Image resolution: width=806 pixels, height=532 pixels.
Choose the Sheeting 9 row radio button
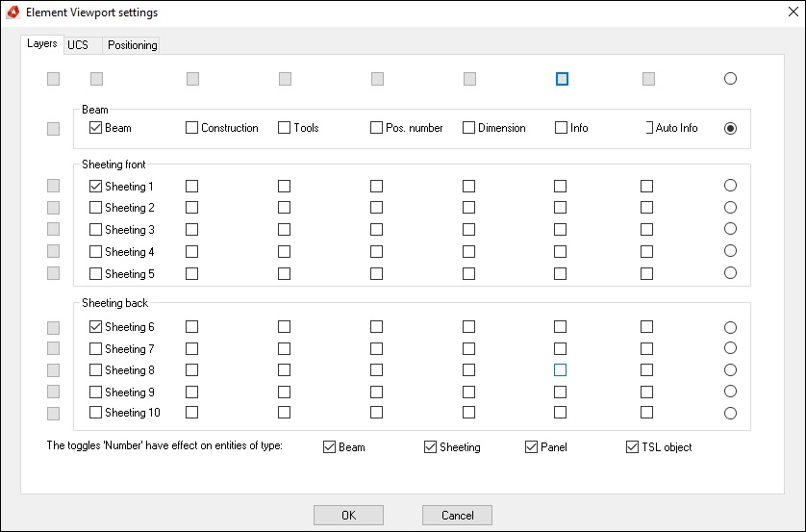730,391
